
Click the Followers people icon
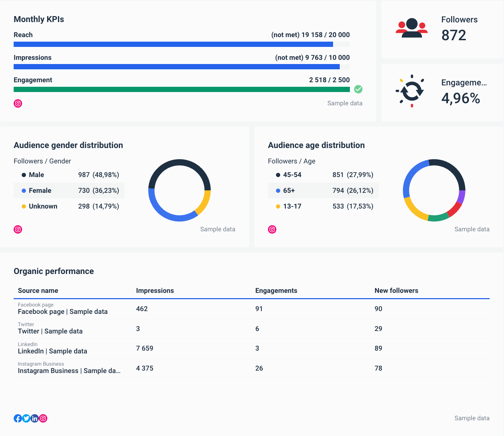[x=412, y=28]
